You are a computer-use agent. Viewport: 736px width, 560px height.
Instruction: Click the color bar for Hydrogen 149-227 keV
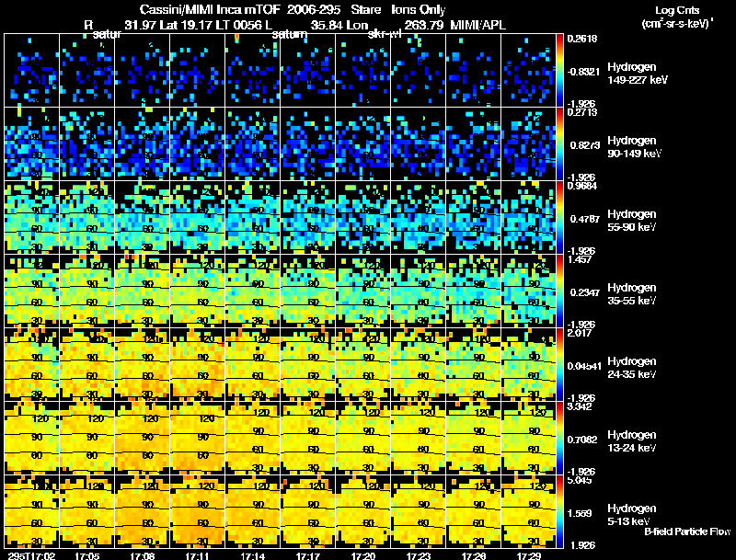(559, 71)
